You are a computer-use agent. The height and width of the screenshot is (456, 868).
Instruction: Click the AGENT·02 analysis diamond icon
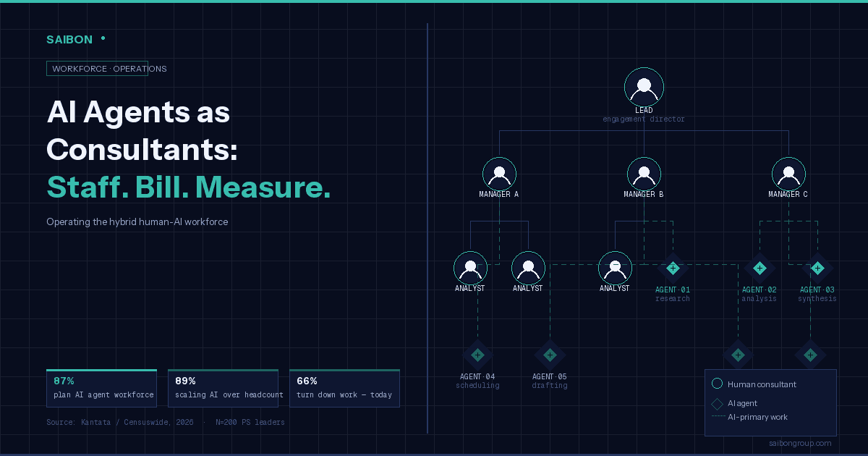(759, 268)
